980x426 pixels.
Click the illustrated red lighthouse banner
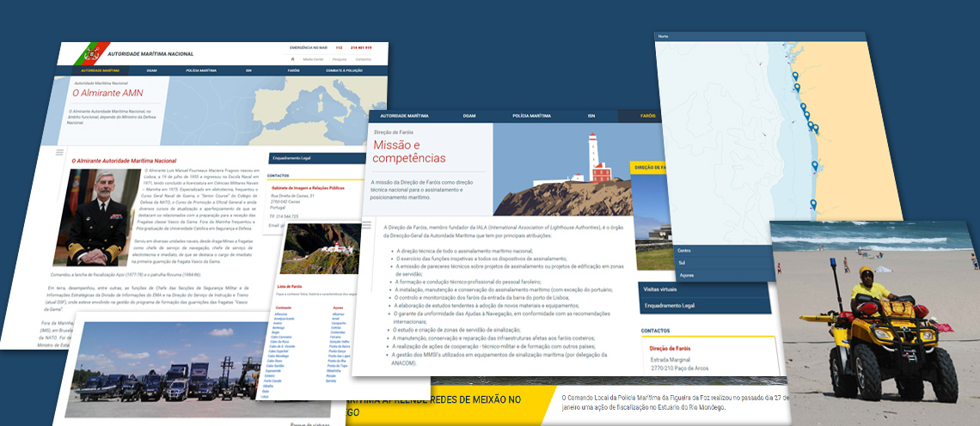[577, 168]
